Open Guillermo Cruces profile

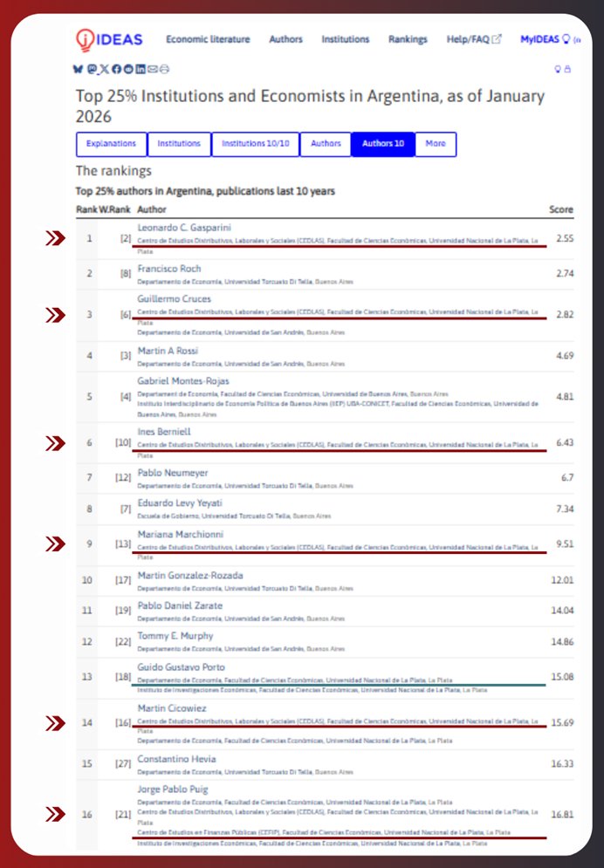[175, 299]
